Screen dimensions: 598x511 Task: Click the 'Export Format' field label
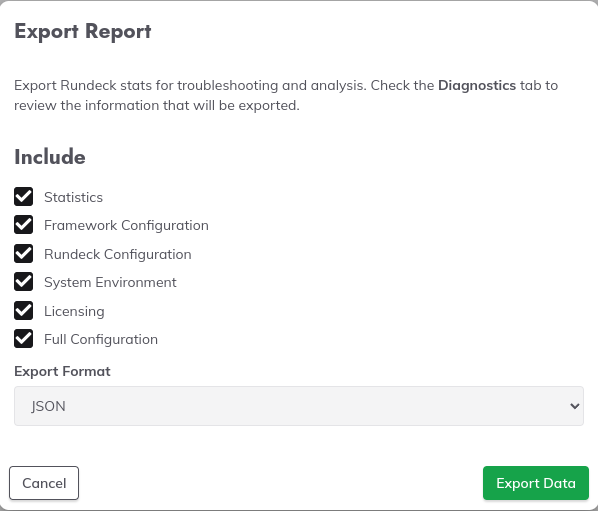(63, 371)
